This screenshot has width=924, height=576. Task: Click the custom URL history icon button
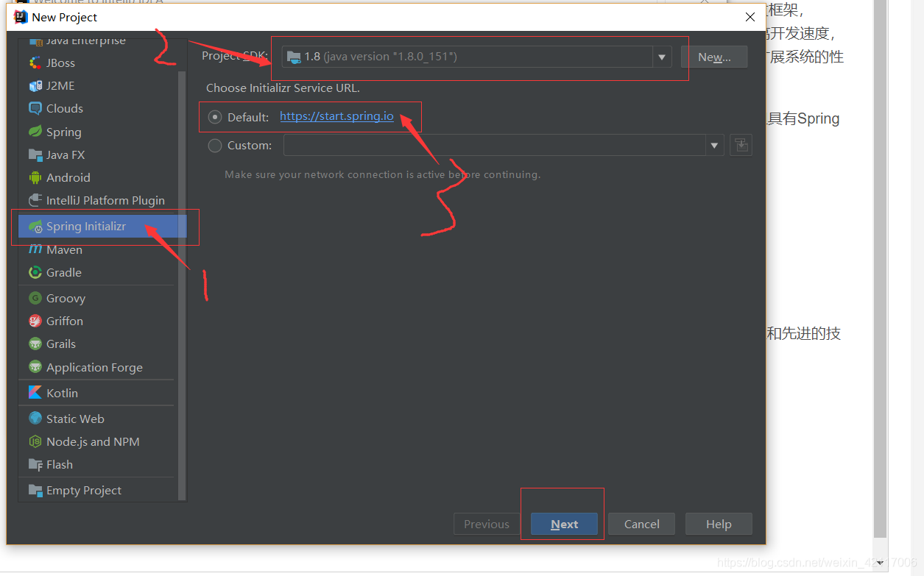(741, 145)
